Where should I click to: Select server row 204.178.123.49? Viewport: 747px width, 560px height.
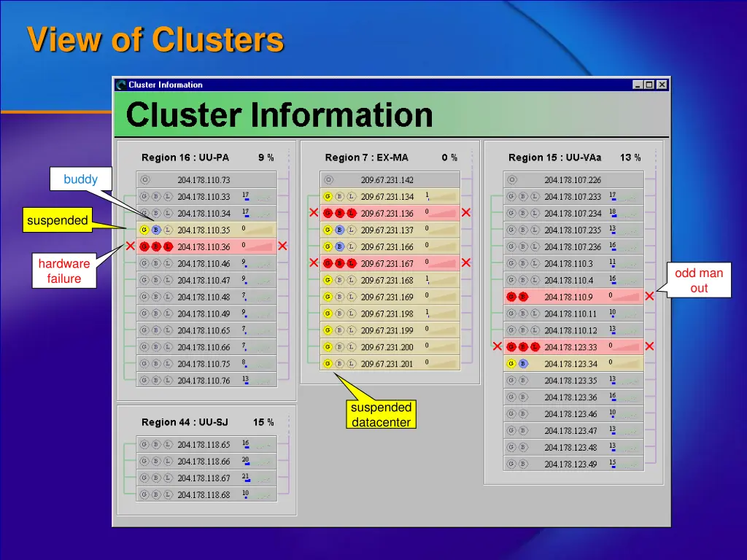[570, 464]
